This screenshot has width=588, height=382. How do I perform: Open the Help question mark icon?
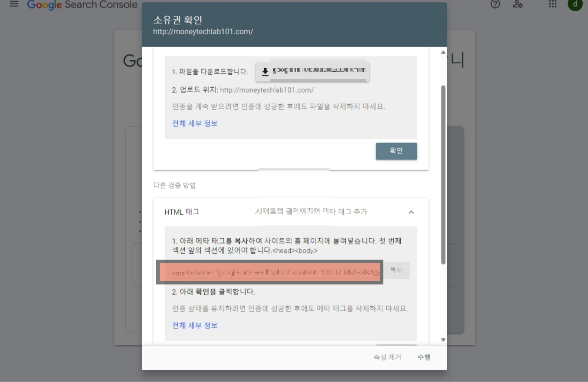(495, 4)
